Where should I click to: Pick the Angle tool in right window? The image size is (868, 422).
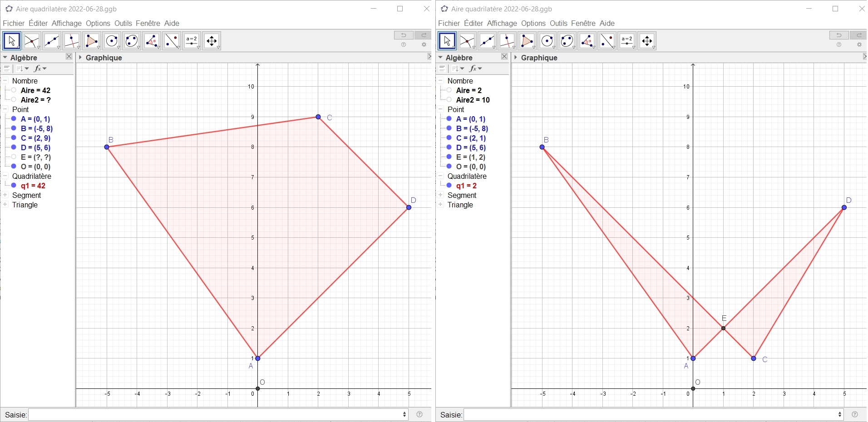587,41
